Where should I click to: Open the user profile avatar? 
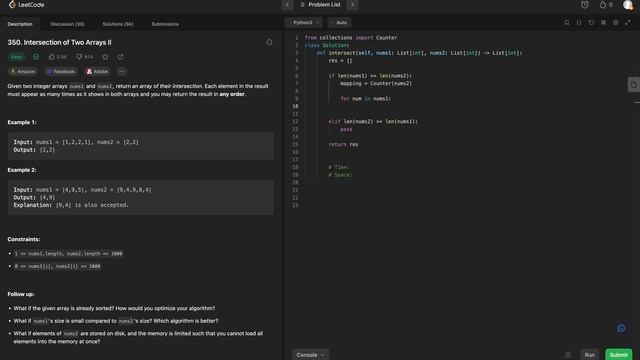(628, 5)
